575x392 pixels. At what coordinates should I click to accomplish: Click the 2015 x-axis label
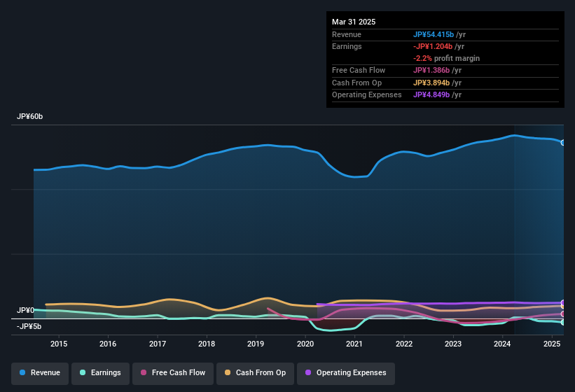click(59, 344)
